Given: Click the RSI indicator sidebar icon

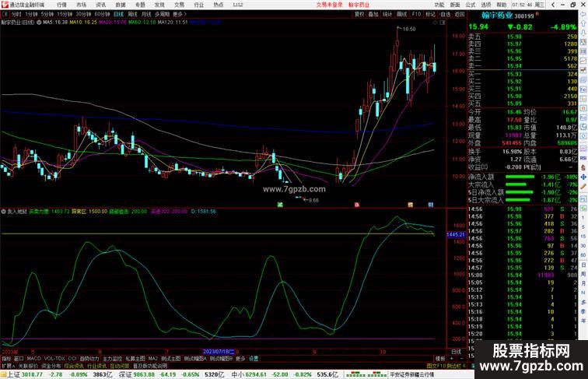Looking at the screenshot, I should coord(583,158).
